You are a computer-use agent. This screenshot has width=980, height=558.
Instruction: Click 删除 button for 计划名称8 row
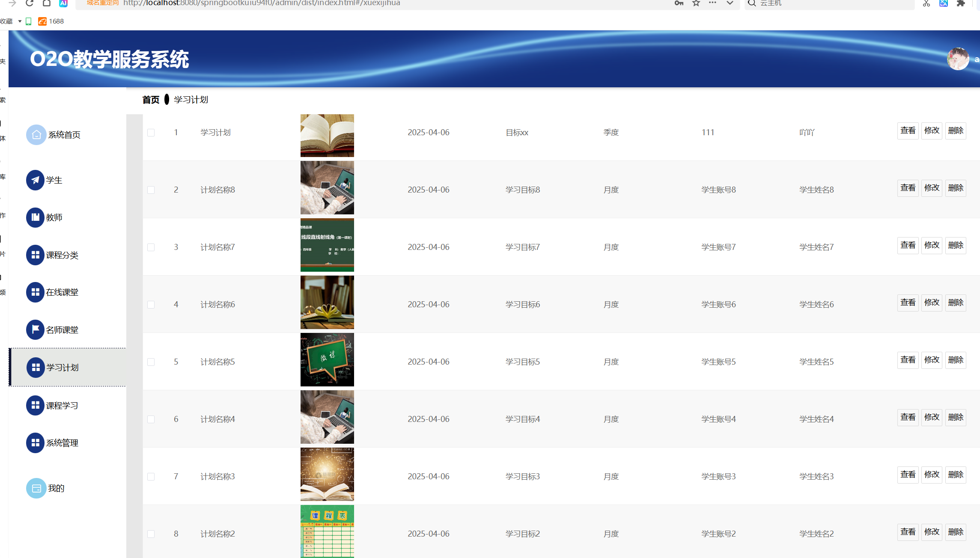tap(955, 188)
